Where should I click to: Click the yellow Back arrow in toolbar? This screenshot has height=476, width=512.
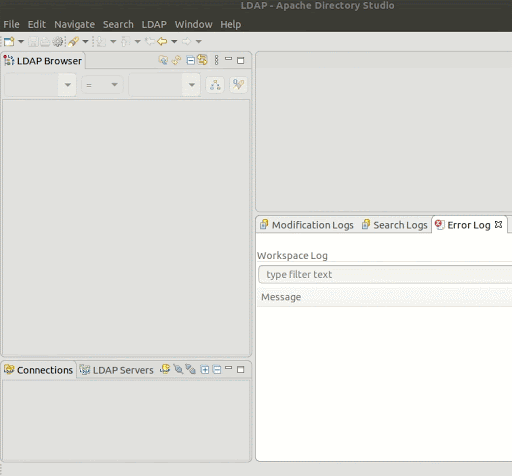tap(162, 41)
